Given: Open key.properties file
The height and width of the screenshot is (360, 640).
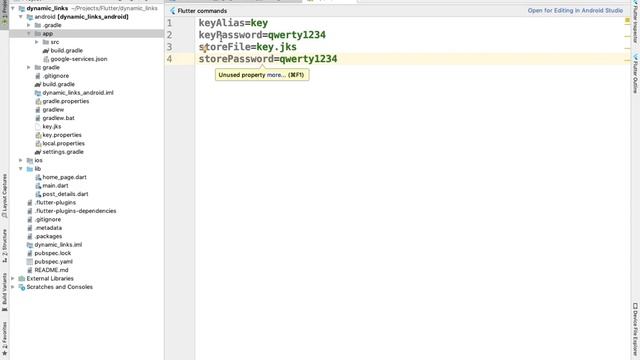Looking at the screenshot, I should point(62,135).
